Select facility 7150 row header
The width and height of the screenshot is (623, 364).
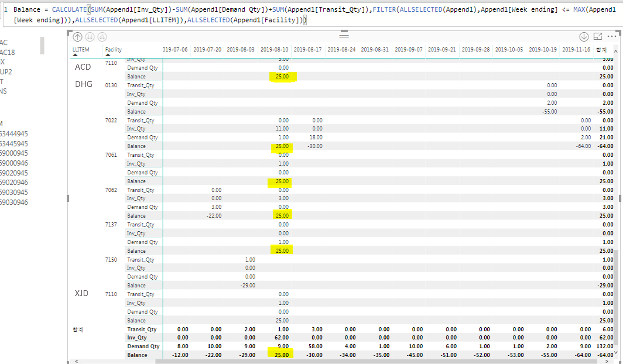pyautogui.click(x=111, y=259)
